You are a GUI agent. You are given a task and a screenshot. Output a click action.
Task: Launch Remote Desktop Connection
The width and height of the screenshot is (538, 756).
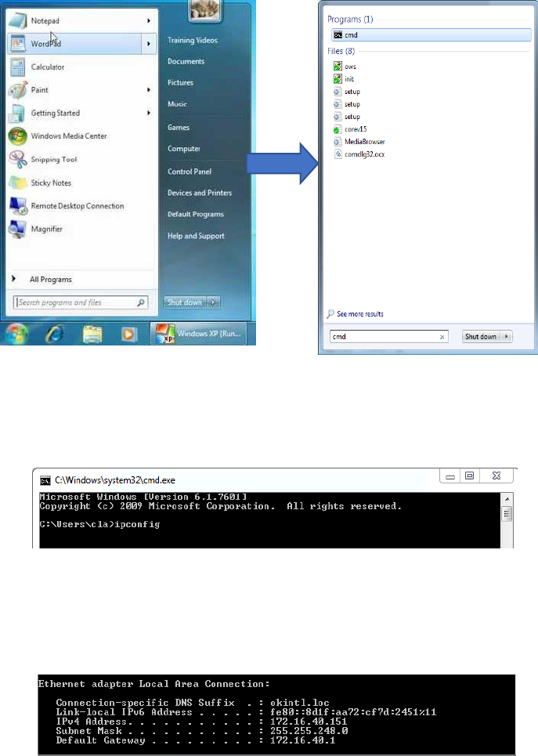pyautogui.click(x=77, y=206)
